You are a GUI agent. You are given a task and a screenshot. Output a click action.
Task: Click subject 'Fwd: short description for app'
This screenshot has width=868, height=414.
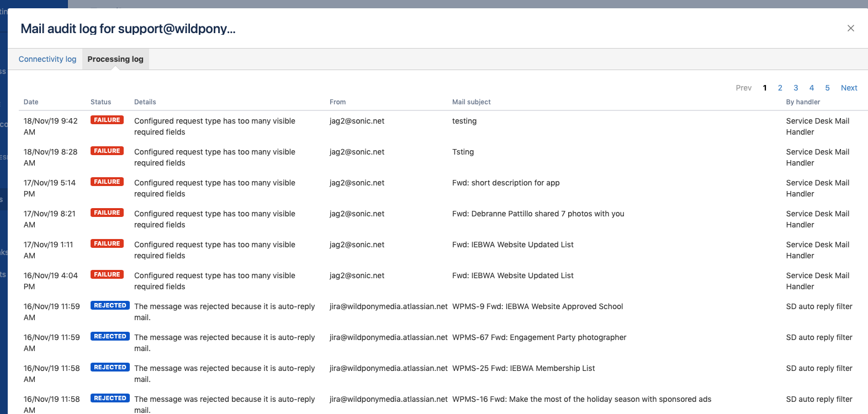pos(506,183)
